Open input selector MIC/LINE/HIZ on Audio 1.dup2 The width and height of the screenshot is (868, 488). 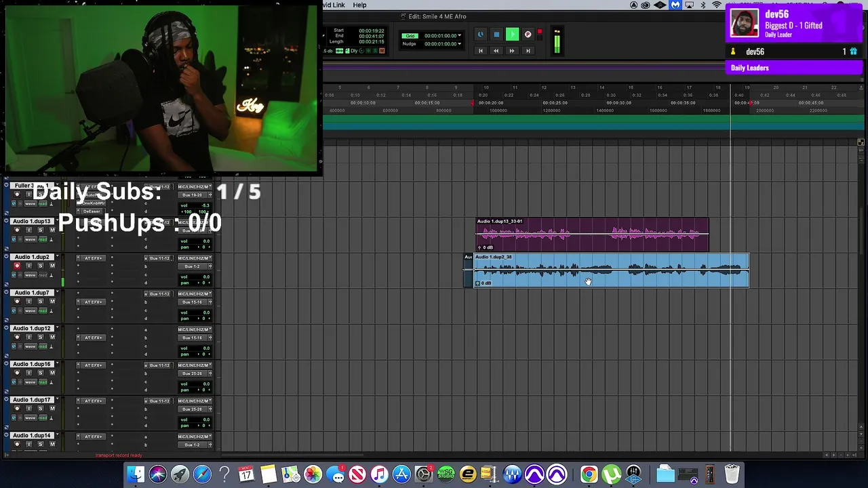(195, 258)
